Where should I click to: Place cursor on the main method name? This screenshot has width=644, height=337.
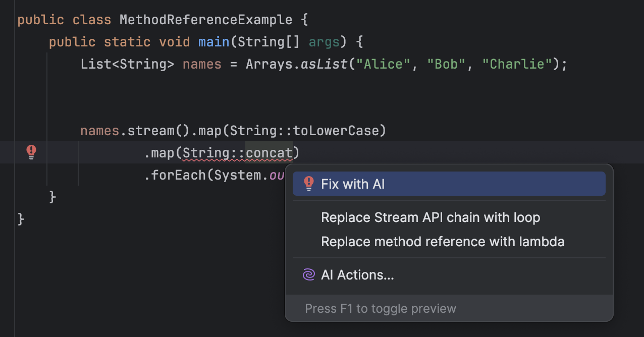(214, 42)
